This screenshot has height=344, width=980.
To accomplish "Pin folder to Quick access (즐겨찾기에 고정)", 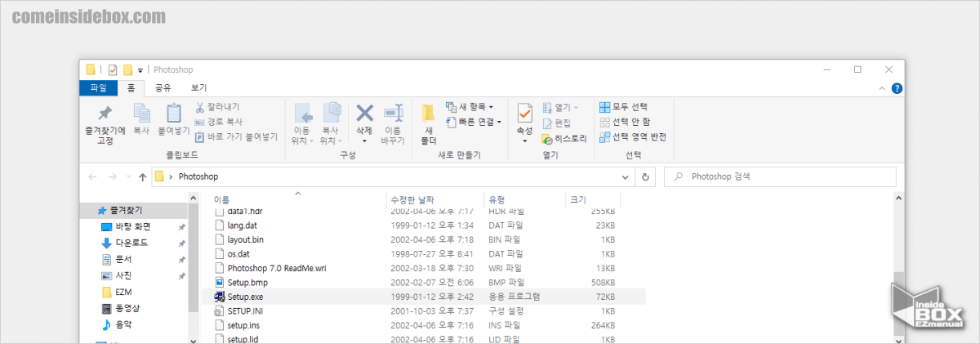I will (x=105, y=124).
